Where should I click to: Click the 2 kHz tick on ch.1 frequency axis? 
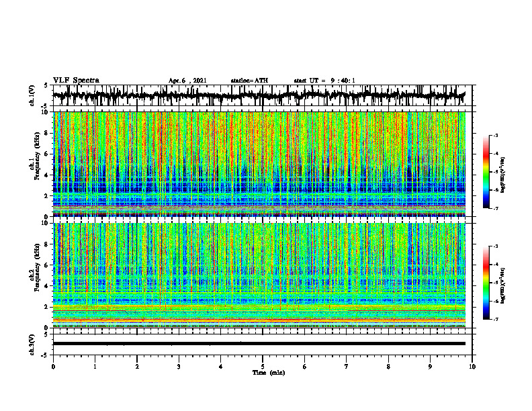click(x=46, y=196)
